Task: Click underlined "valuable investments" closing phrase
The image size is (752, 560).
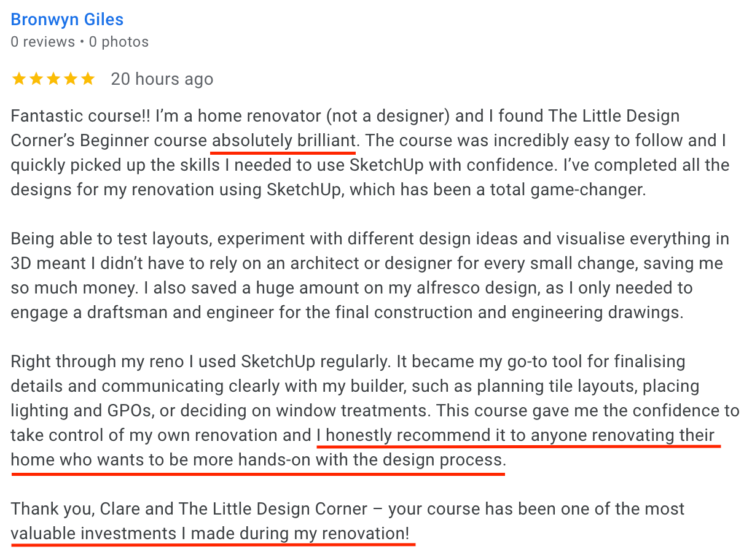Action: click(x=95, y=534)
